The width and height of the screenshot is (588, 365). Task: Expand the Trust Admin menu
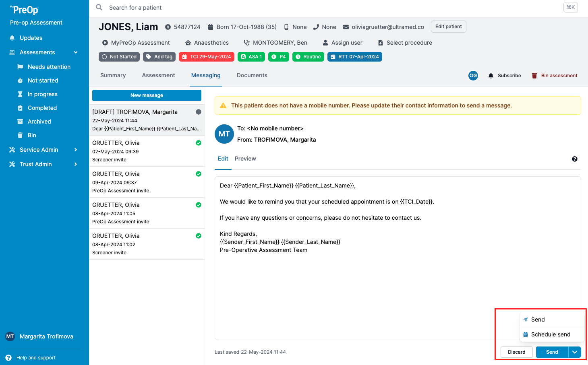coord(76,164)
